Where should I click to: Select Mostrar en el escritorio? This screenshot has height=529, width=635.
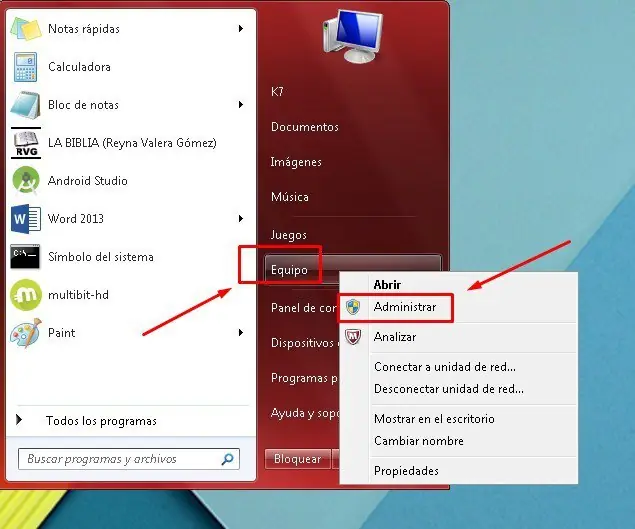click(x=434, y=419)
